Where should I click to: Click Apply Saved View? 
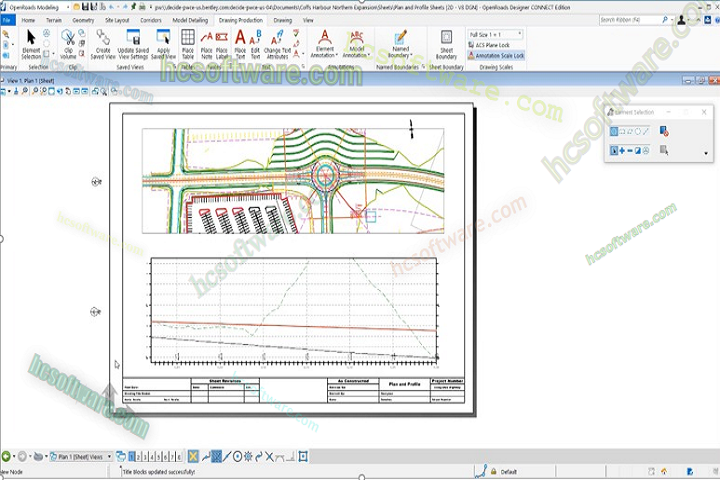pos(163,44)
